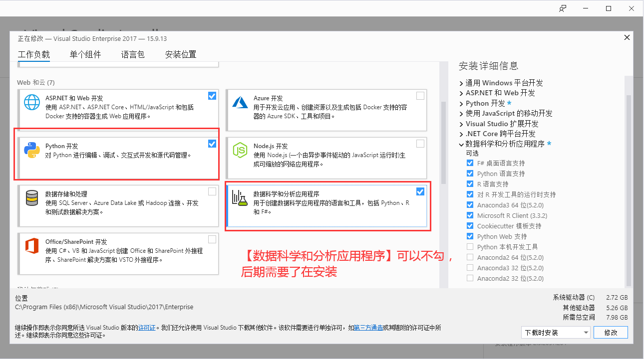Switch to 安装位置 tab
This screenshot has width=644, height=359.
[x=181, y=54]
